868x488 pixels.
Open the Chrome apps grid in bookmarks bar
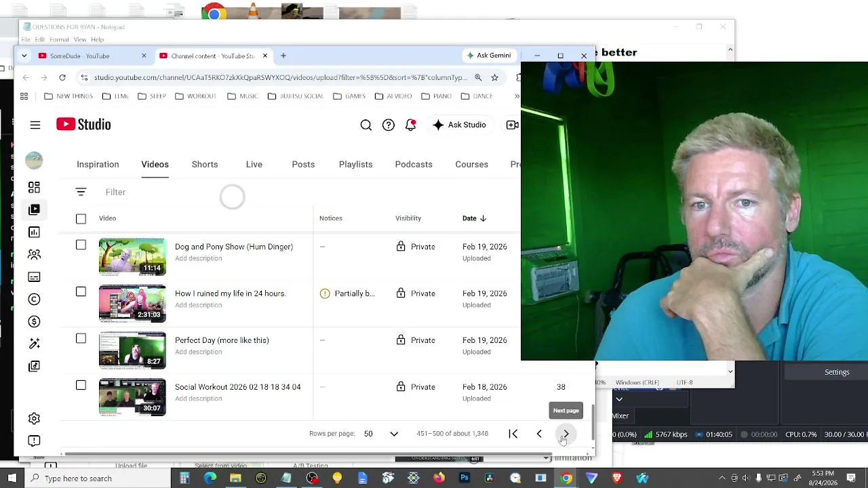24,96
